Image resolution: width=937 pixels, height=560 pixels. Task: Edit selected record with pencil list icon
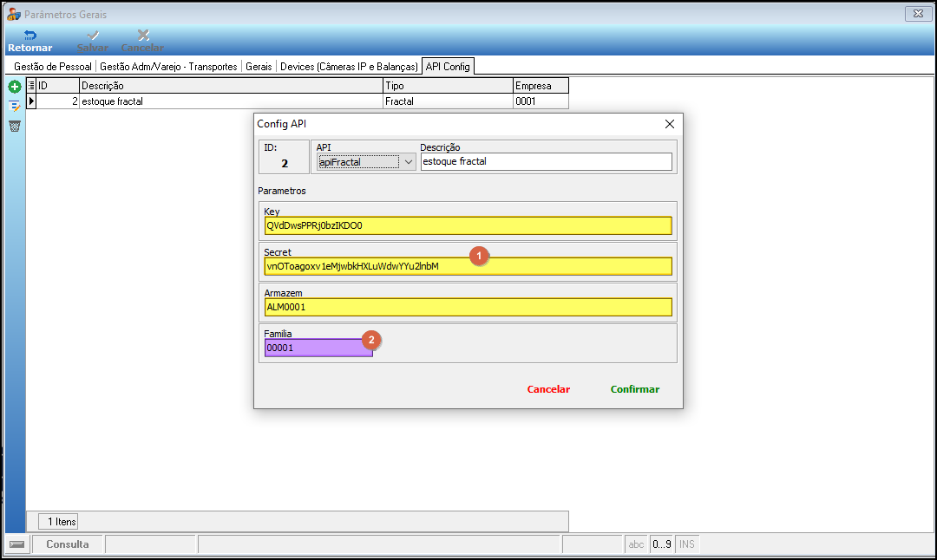point(15,107)
